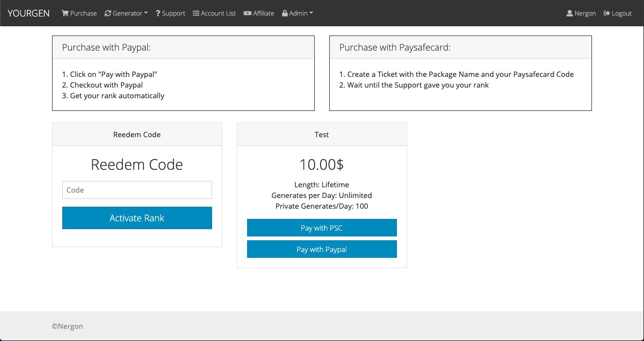Screen dimensions: 644x341
Task: Click the sign-out arrow icon beside Logout
Action: point(607,13)
